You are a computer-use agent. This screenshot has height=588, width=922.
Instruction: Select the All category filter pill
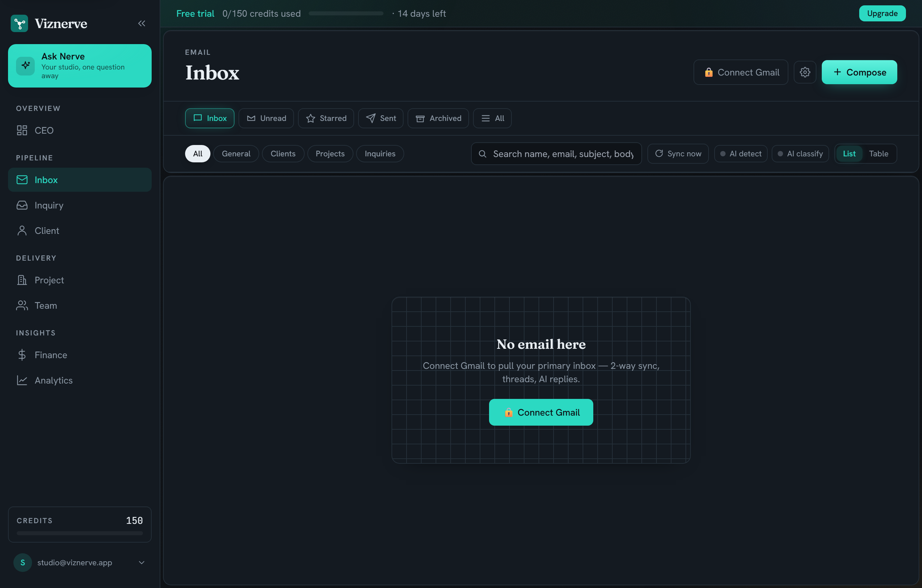pyautogui.click(x=197, y=154)
